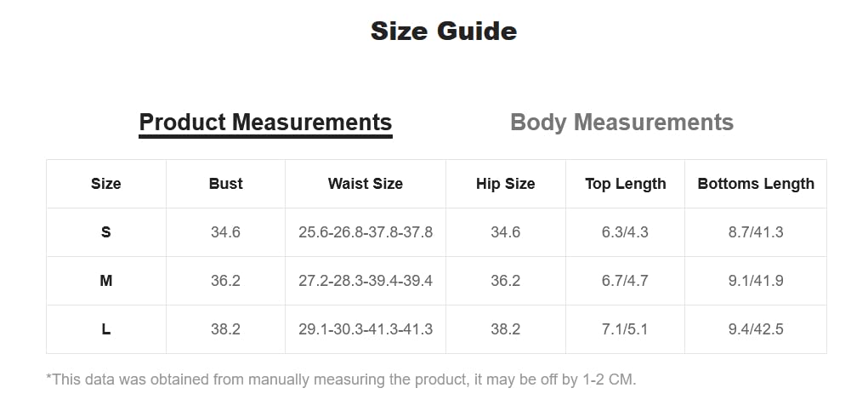Switch to the Body Measurements tab

point(621,123)
